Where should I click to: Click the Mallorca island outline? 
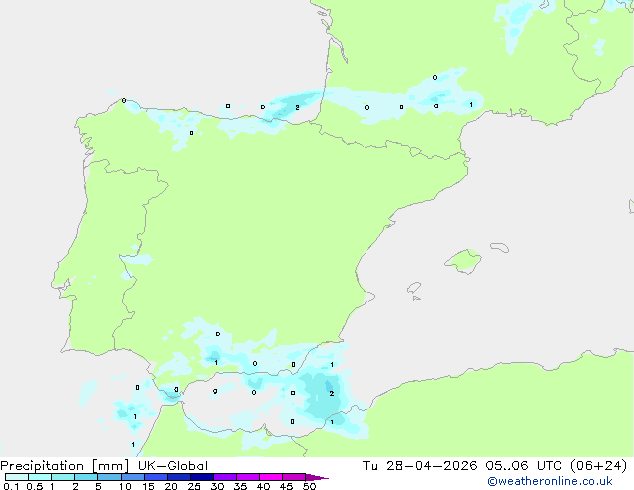pyautogui.click(x=463, y=261)
